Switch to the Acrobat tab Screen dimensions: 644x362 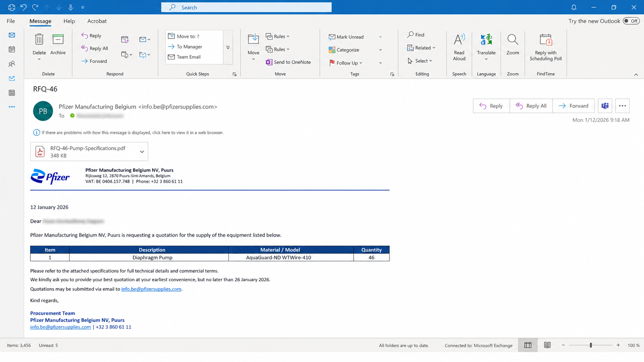pyautogui.click(x=97, y=21)
